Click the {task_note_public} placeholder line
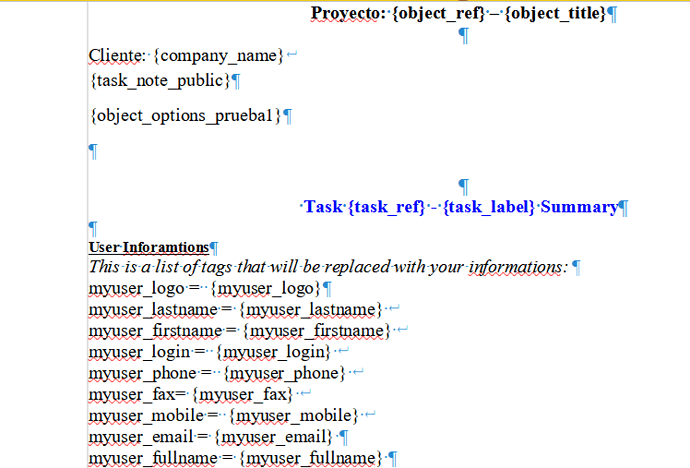The width and height of the screenshot is (690, 468). (160, 79)
